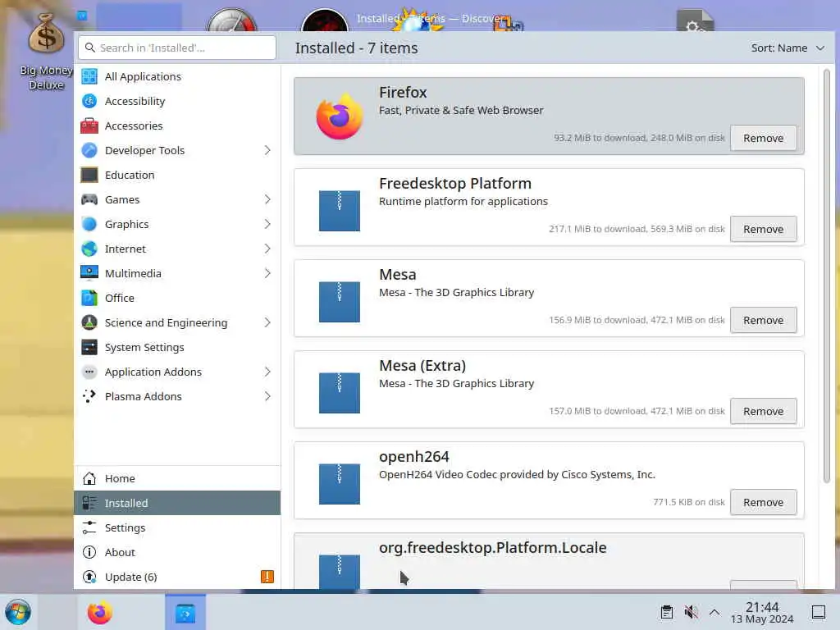Open the start menu launcher

18,612
